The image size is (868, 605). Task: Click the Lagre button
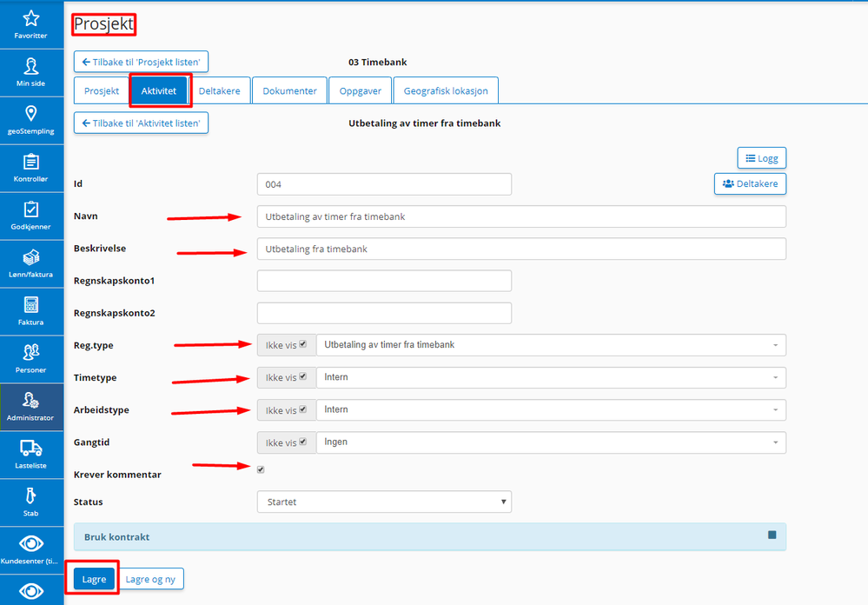tap(94, 579)
